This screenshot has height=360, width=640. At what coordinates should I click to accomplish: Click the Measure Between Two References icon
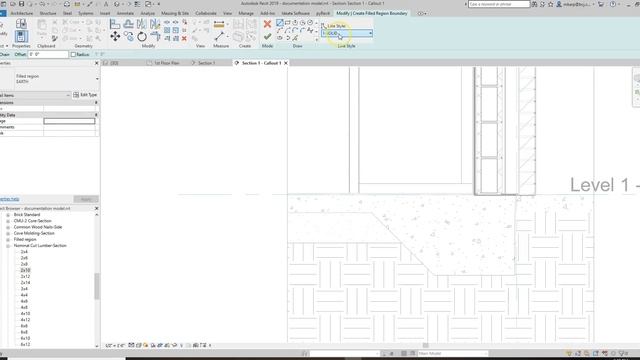coord(219,37)
